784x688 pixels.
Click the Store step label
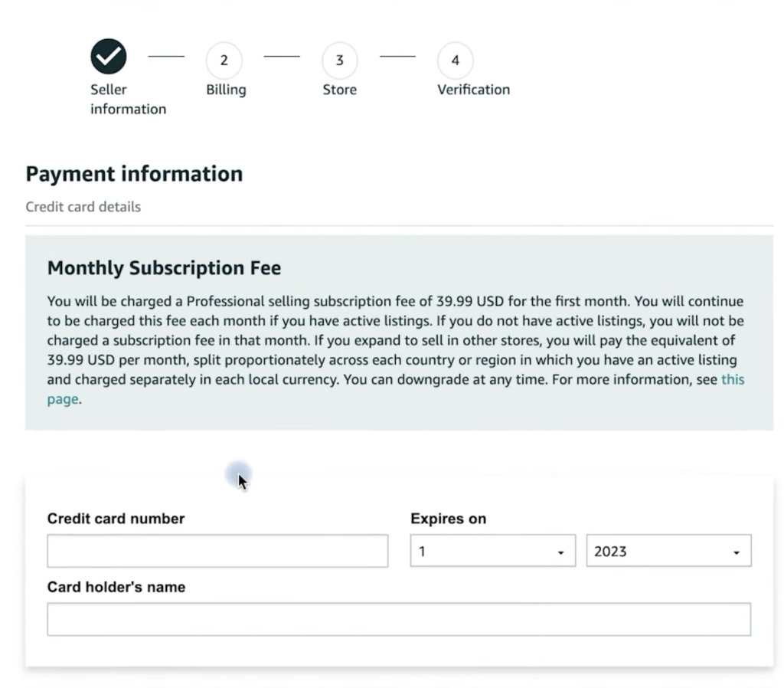point(339,90)
